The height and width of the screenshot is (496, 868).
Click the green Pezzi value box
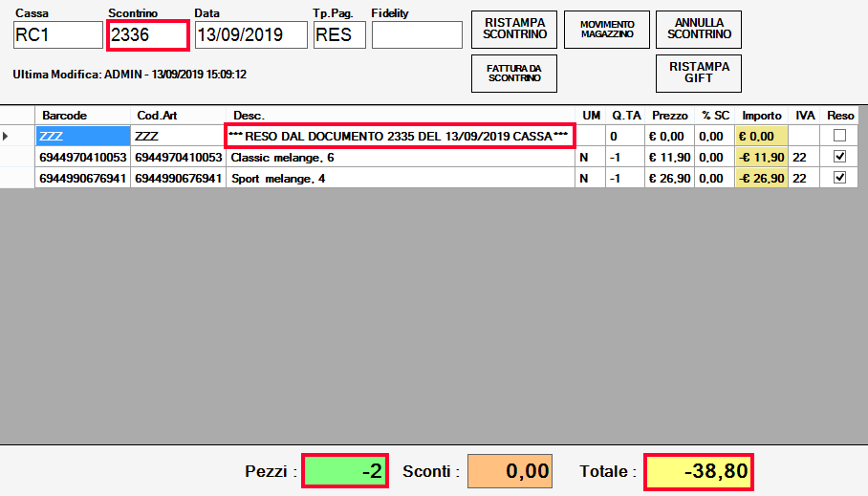tap(344, 471)
